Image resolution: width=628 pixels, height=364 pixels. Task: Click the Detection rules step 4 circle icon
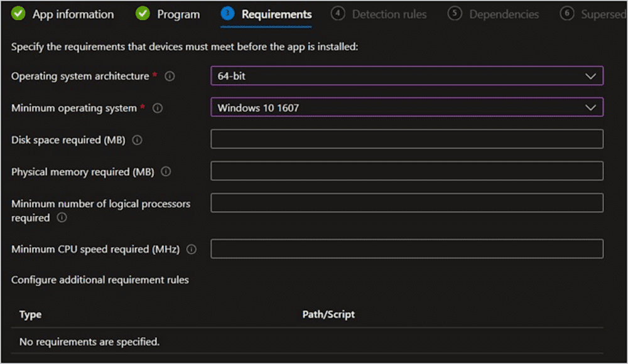click(338, 13)
